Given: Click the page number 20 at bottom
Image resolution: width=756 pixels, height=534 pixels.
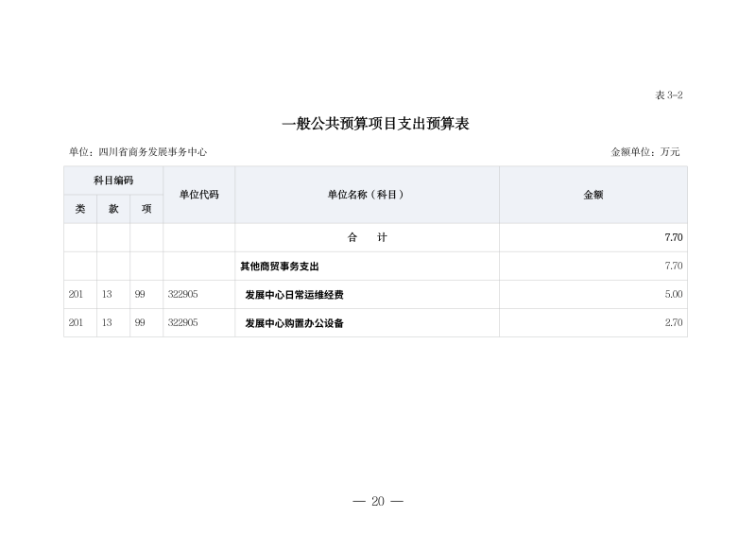Looking at the screenshot, I should pos(377,501).
